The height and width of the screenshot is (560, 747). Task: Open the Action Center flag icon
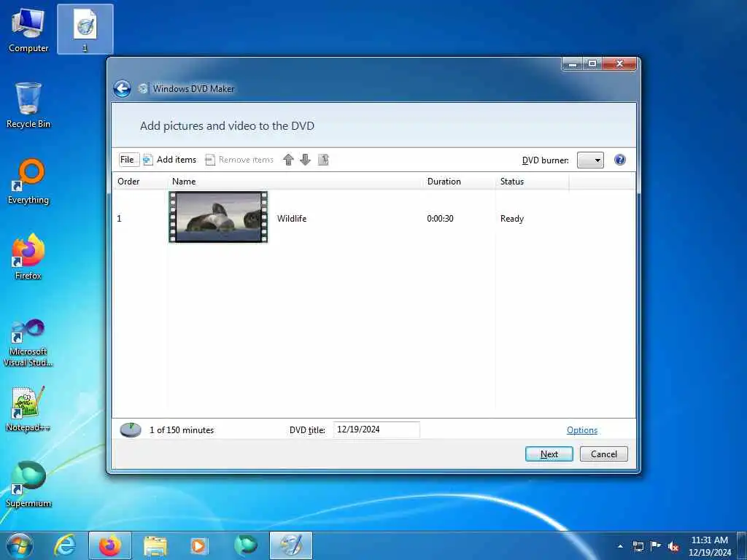click(656, 546)
